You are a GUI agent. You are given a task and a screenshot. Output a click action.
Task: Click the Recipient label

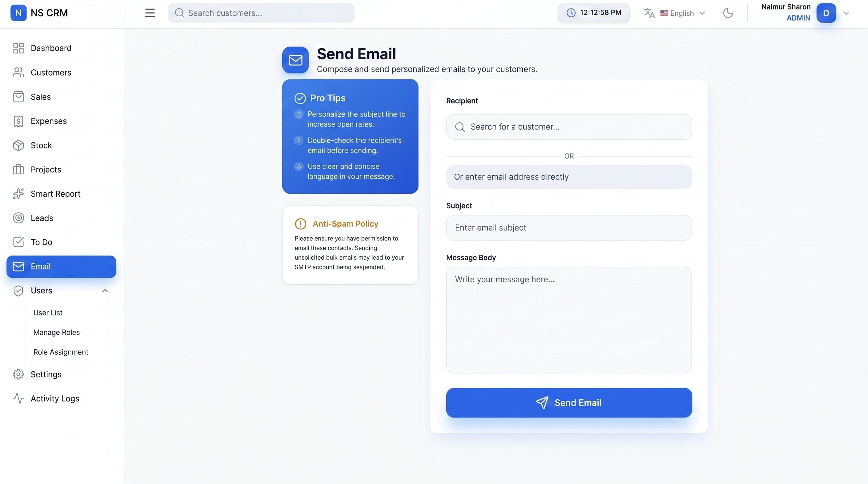pyautogui.click(x=462, y=101)
